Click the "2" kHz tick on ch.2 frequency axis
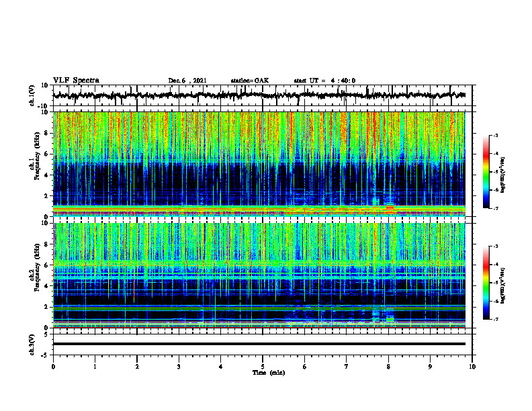 point(48,307)
